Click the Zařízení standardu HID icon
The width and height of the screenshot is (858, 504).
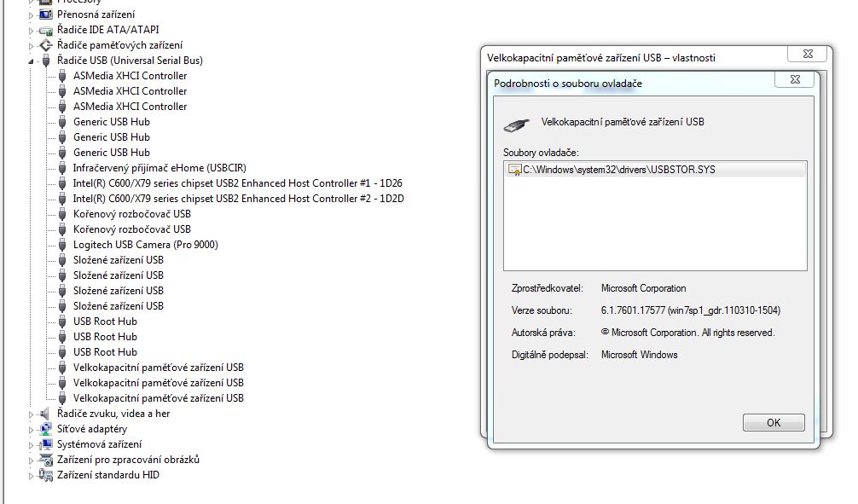point(46,475)
